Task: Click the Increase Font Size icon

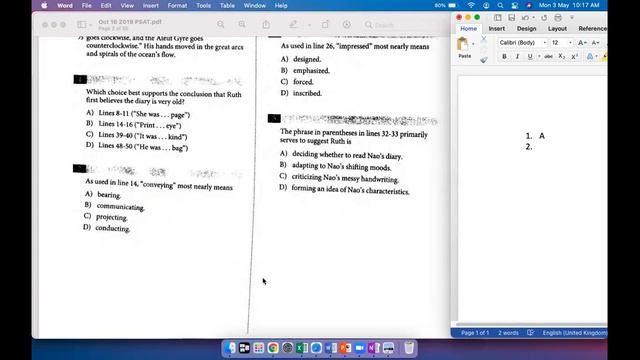Action: [x=582, y=42]
